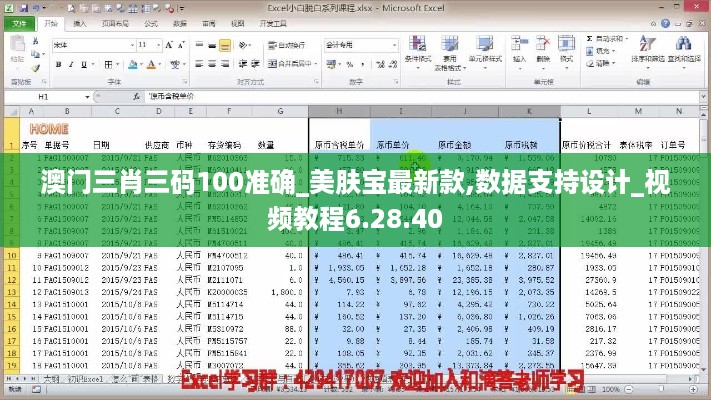
Task: Click into the formula bar
Action: coord(422,97)
